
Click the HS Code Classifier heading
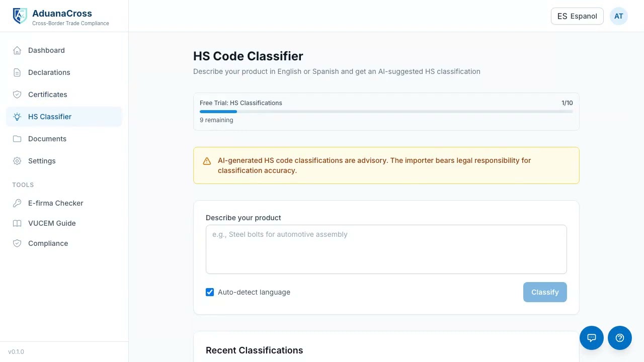248,56
